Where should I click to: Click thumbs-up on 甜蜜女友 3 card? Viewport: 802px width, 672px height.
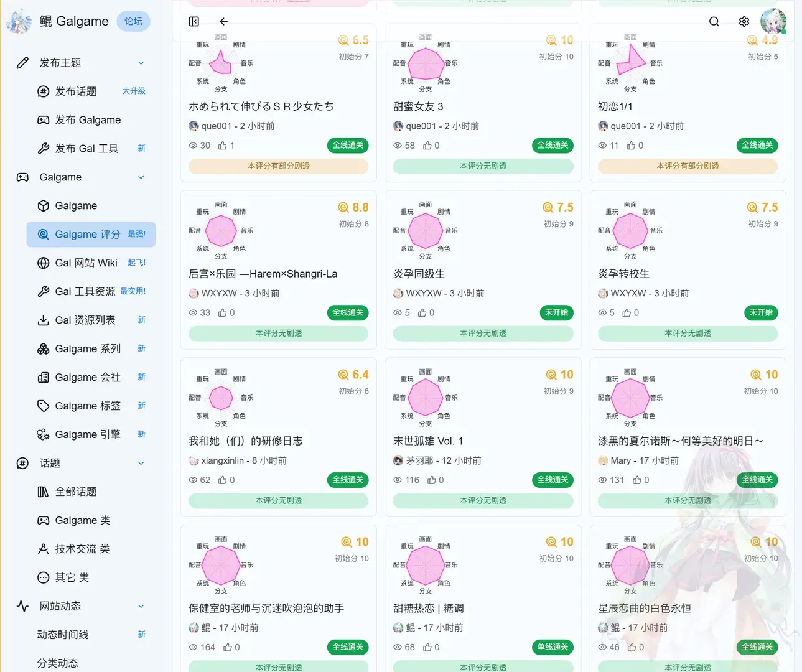pos(427,146)
